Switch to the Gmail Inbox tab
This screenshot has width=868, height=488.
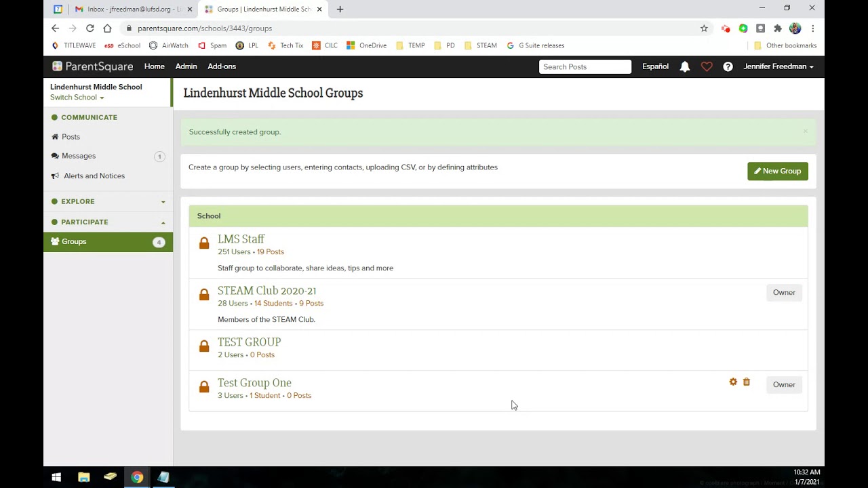click(134, 9)
